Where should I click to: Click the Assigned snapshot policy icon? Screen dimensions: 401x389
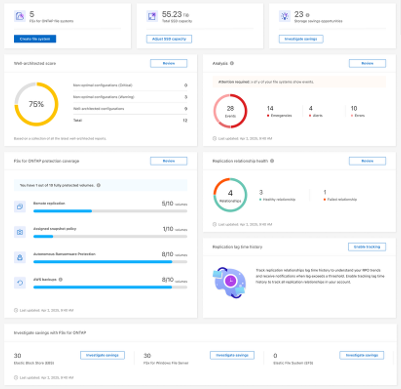click(20, 232)
